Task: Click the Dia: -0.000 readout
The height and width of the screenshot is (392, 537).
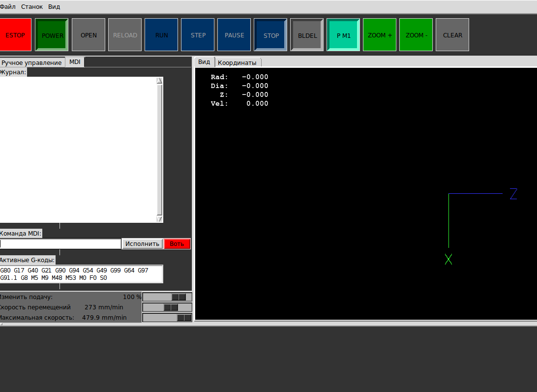Action: (x=239, y=86)
